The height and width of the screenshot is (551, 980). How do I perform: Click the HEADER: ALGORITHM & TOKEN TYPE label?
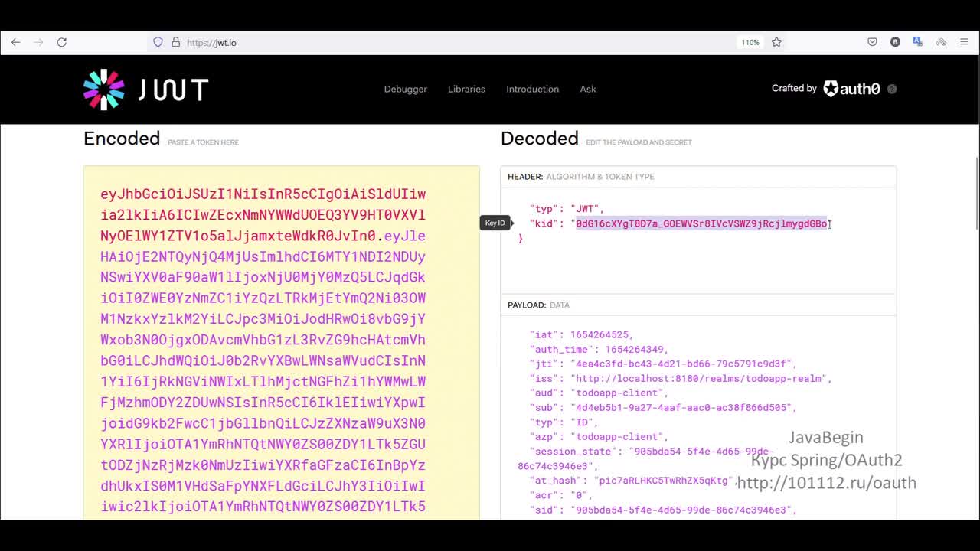581,177
